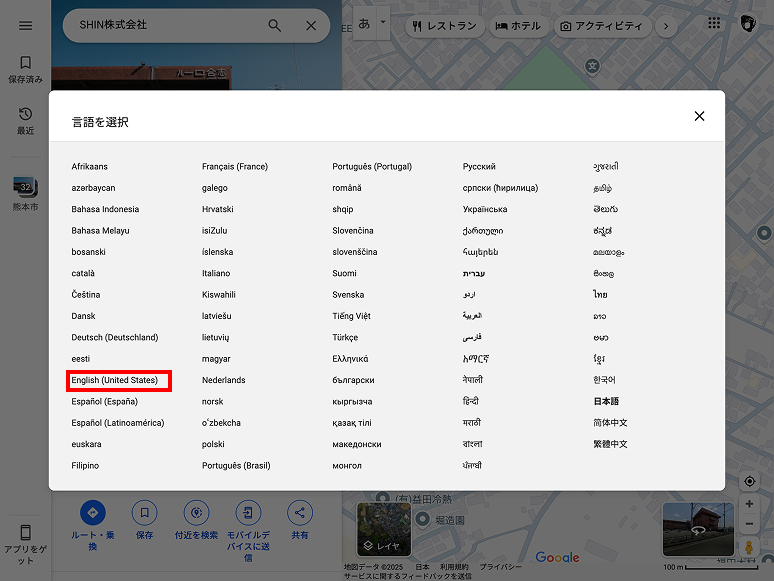
Task: Select Português (Portugal) from the list
Action: (x=372, y=167)
